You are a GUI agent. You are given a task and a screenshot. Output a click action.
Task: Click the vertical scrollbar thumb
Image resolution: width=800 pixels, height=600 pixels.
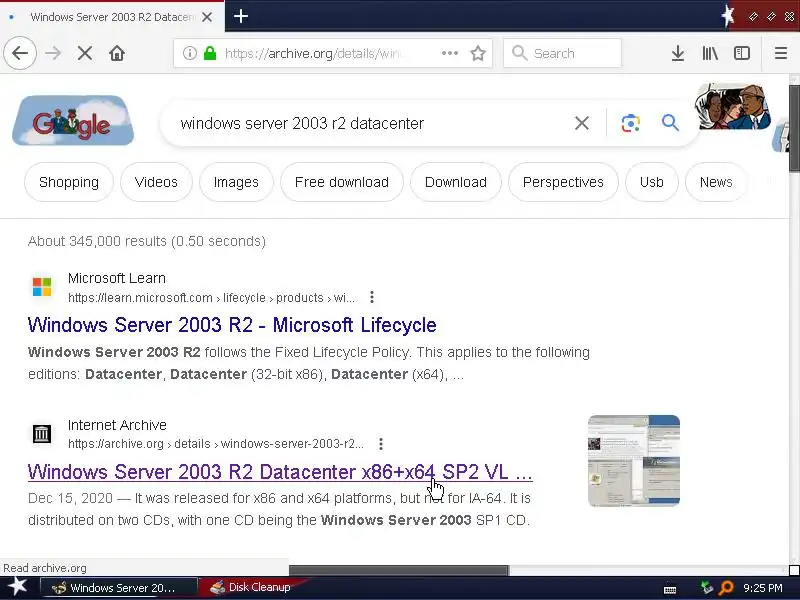794,128
